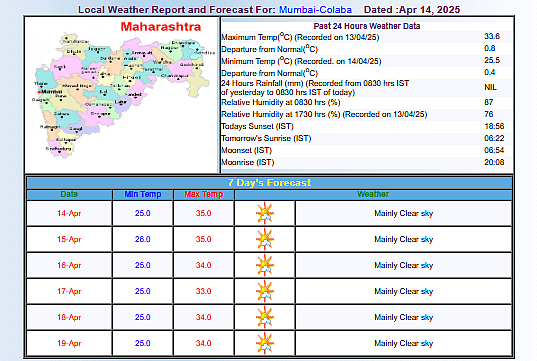Click max temp 34.0 for 16-Apr

[203, 265]
